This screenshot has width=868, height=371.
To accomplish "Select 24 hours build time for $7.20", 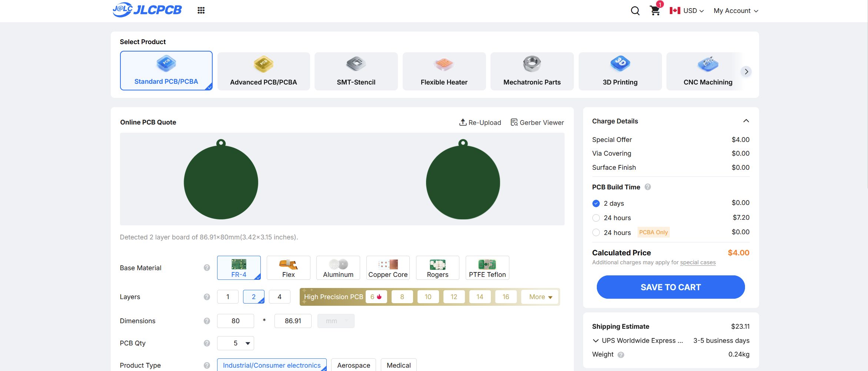I will (x=596, y=218).
